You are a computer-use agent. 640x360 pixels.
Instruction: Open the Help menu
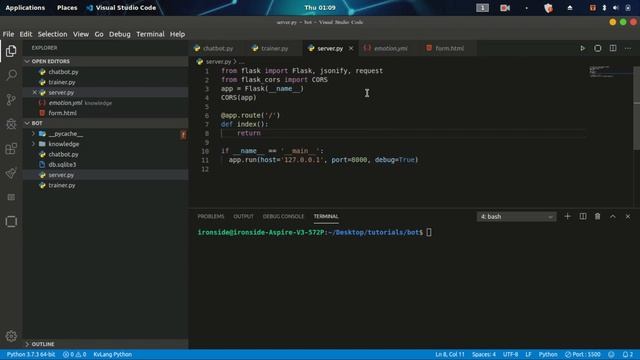click(x=177, y=34)
